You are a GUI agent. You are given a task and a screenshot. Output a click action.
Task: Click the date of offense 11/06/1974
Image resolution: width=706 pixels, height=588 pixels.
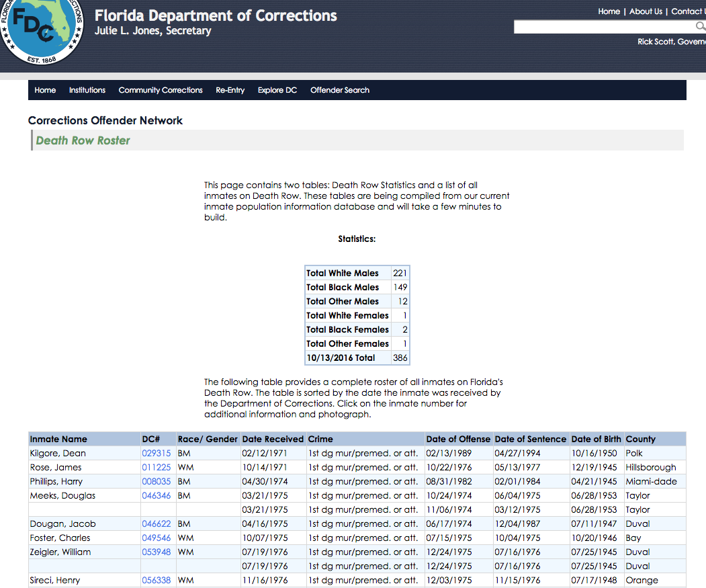pyautogui.click(x=449, y=509)
